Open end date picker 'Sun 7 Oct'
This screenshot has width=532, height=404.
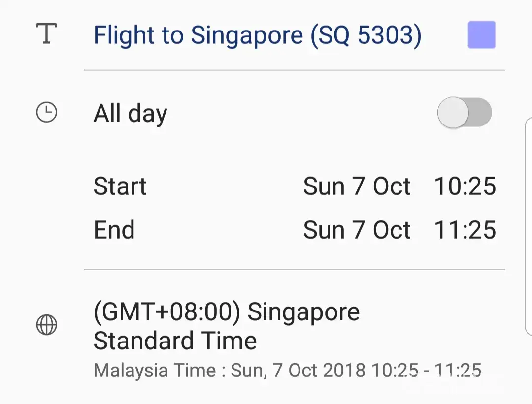click(357, 230)
